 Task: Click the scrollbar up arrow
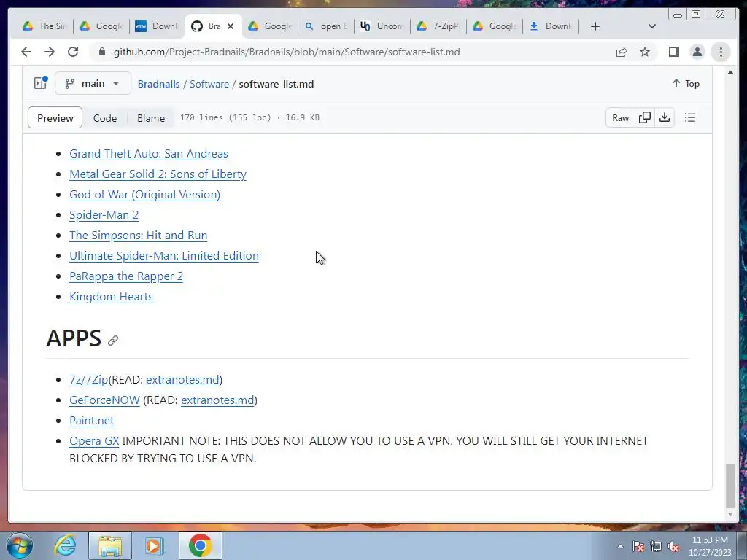[730, 72]
